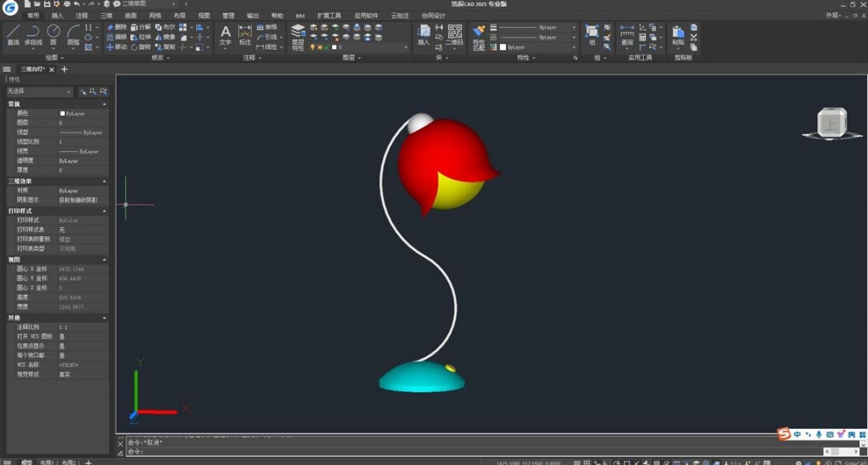This screenshot has width=868, height=465.
Task: Open the 文字 text tool
Action: (226, 36)
